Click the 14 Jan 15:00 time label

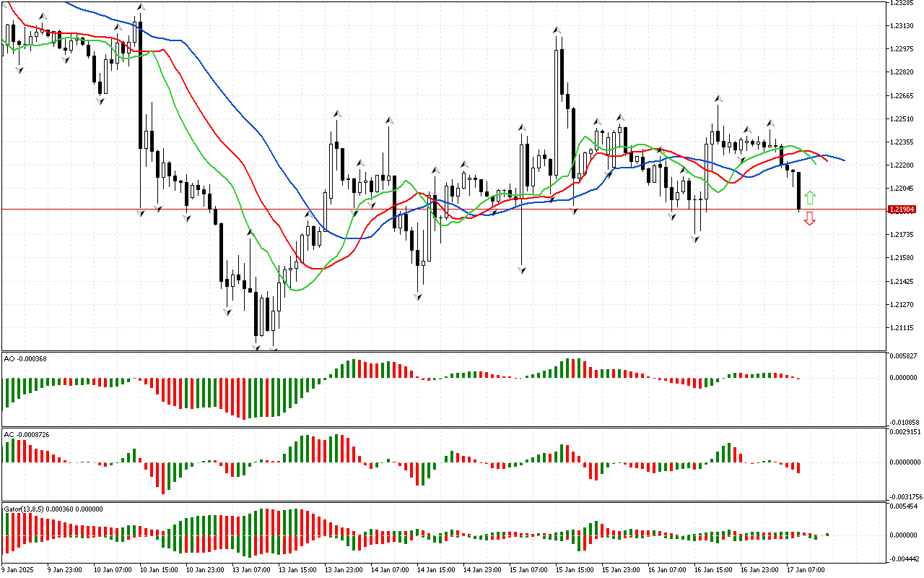(435, 569)
